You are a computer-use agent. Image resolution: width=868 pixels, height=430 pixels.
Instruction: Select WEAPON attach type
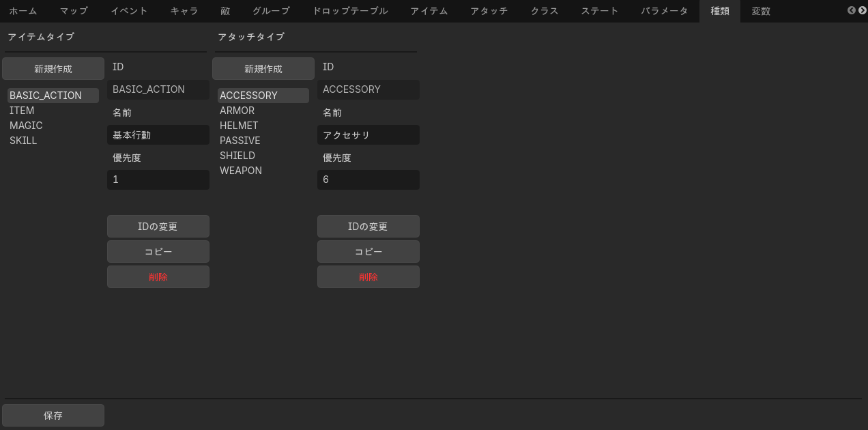click(x=263, y=171)
